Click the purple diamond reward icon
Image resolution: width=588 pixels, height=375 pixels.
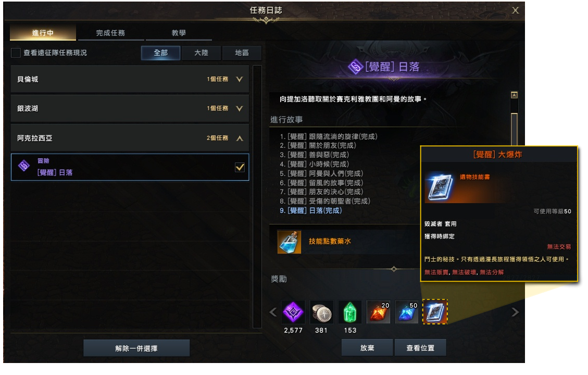[293, 312]
